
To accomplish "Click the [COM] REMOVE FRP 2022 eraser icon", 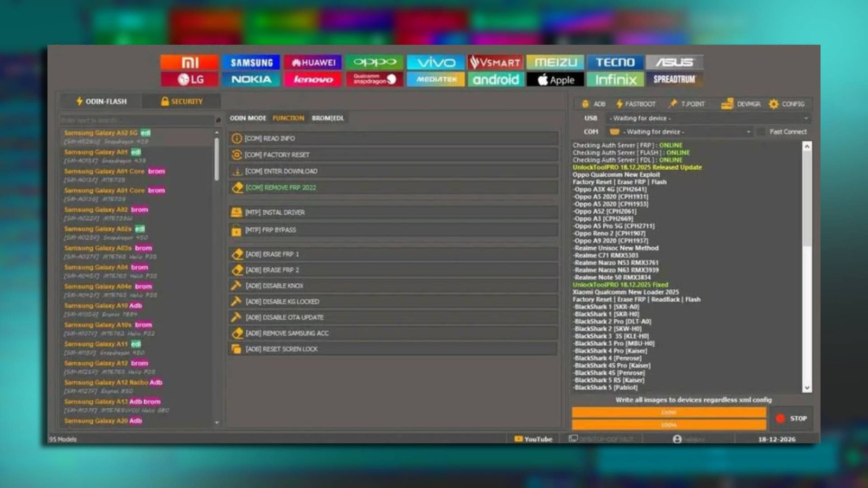I will (x=236, y=187).
